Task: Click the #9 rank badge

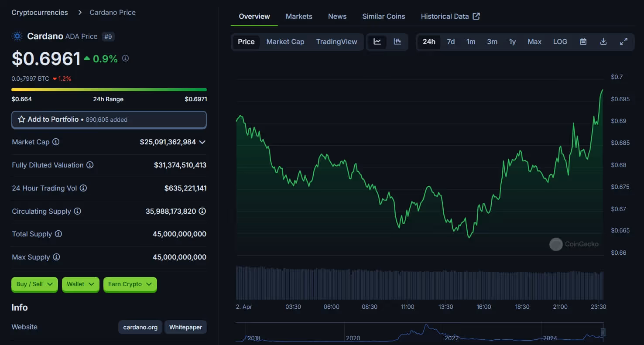Action: [x=108, y=37]
